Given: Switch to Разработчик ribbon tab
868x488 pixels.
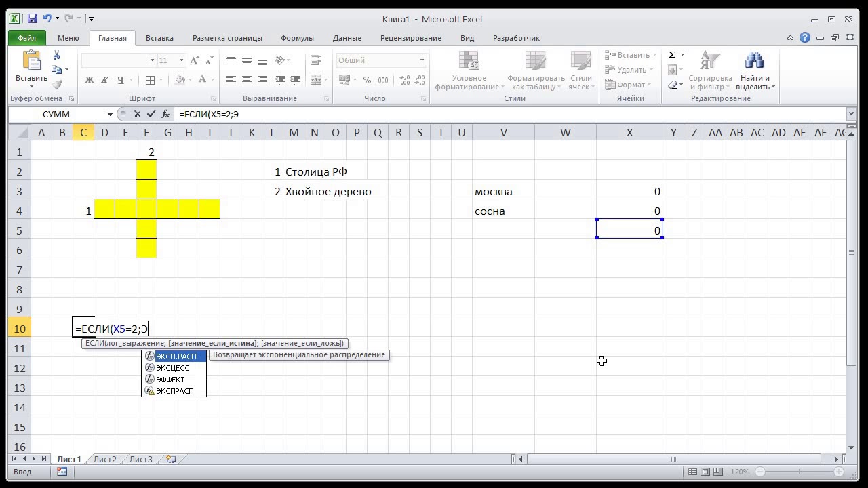Looking at the screenshot, I should click(x=516, y=38).
